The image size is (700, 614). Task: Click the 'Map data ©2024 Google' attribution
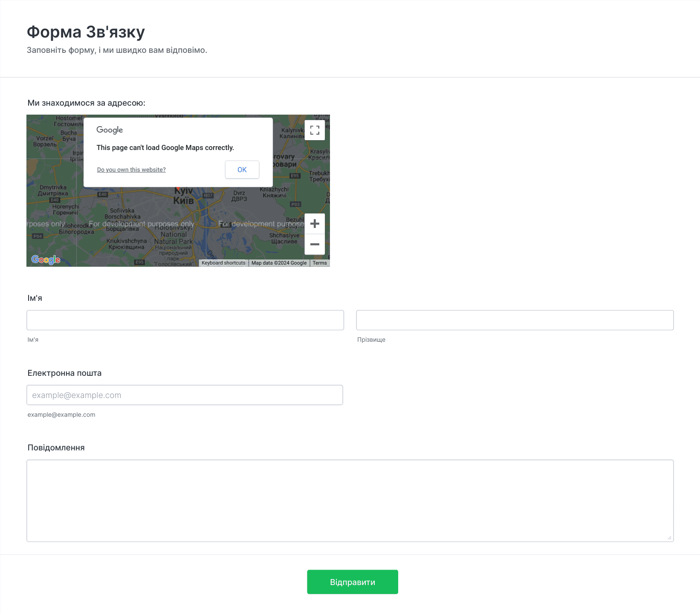[279, 263]
